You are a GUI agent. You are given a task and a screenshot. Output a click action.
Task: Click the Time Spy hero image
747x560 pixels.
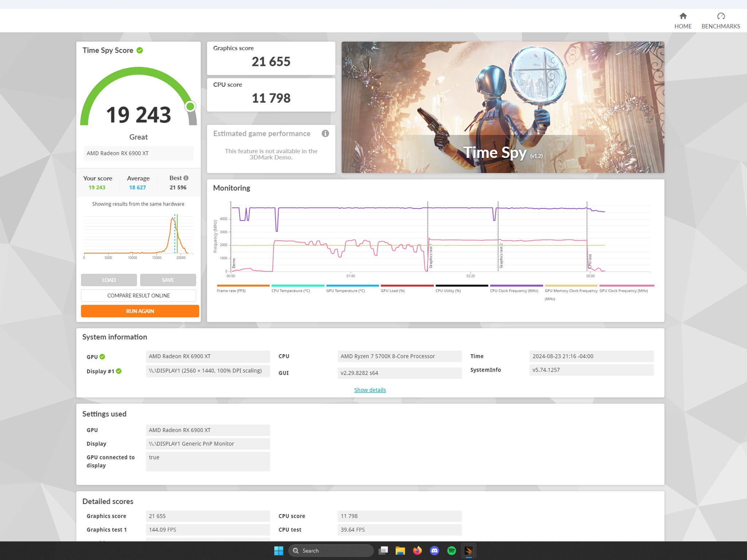click(x=503, y=107)
